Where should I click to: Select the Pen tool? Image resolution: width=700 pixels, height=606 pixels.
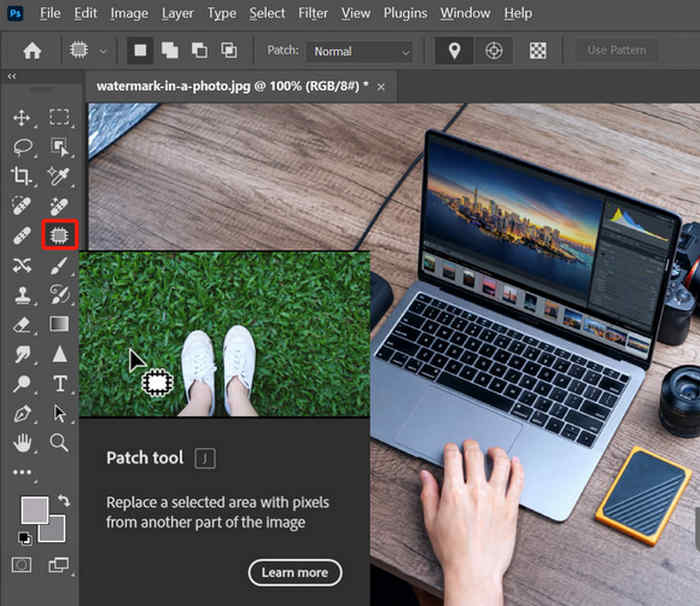point(22,414)
